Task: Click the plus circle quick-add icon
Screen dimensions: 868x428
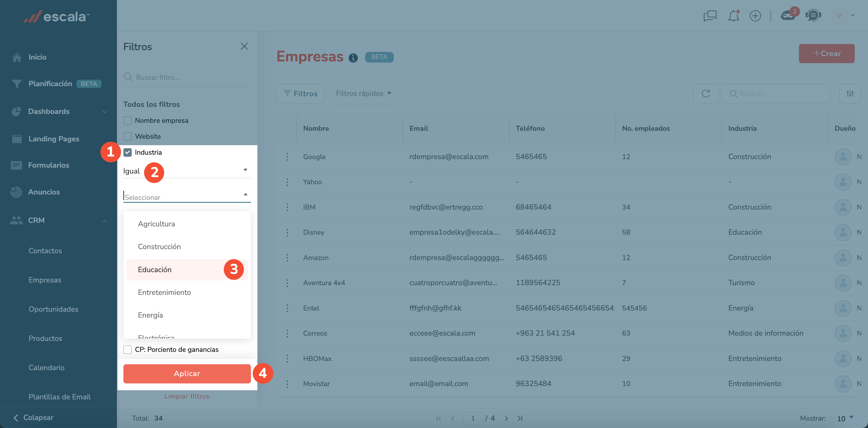Action: click(755, 16)
